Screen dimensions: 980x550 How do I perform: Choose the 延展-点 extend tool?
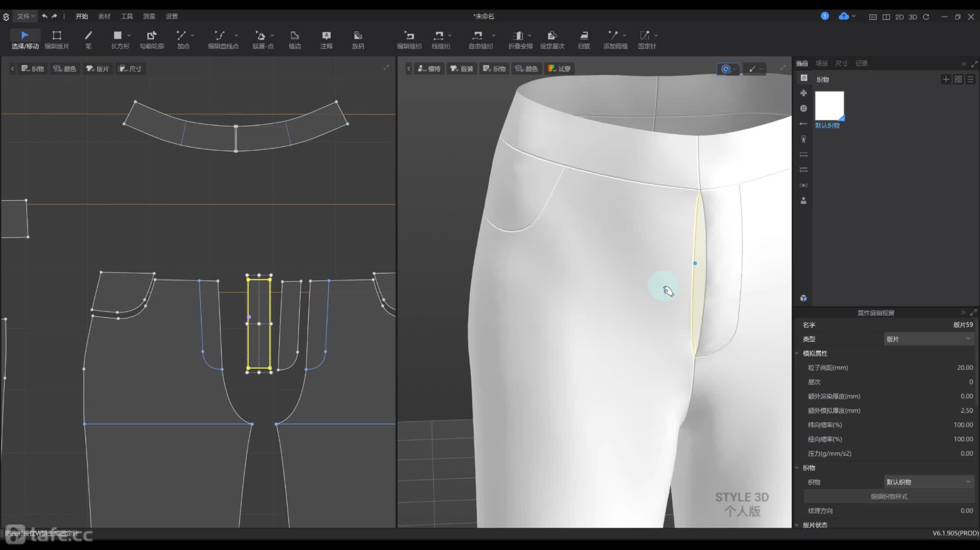pos(262,39)
